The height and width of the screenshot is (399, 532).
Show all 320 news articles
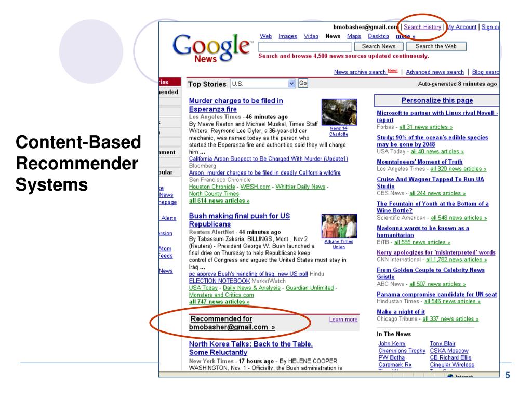458,169
